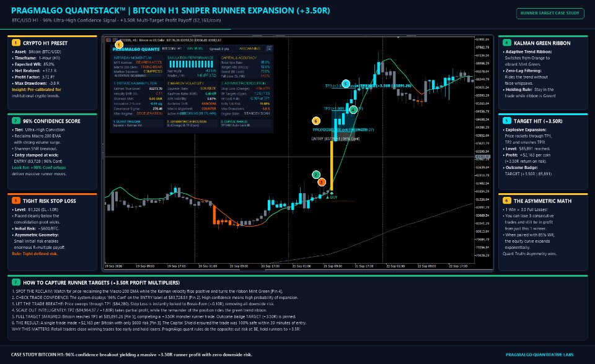Click the '22 Sep 17:00' time axis label
The width and height of the screenshot is (595, 364).
coord(458,266)
